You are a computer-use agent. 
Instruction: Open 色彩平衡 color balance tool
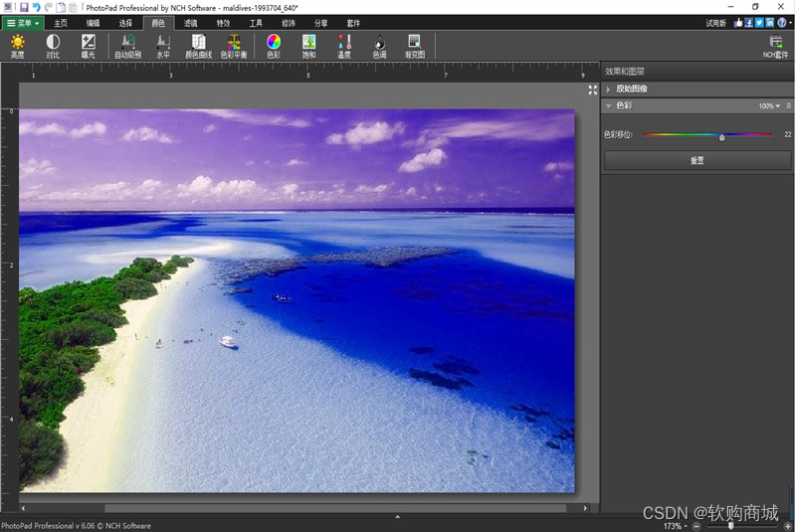pyautogui.click(x=234, y=46)
